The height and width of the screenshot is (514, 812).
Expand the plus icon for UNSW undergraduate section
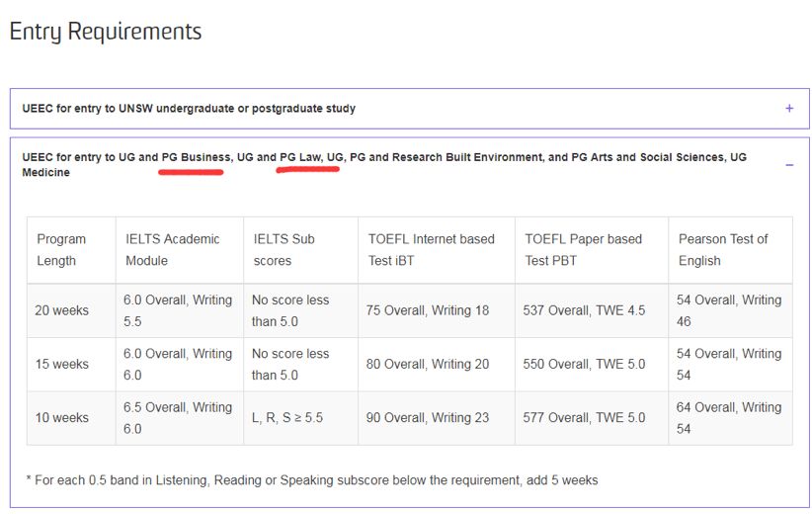coord(788,109)
